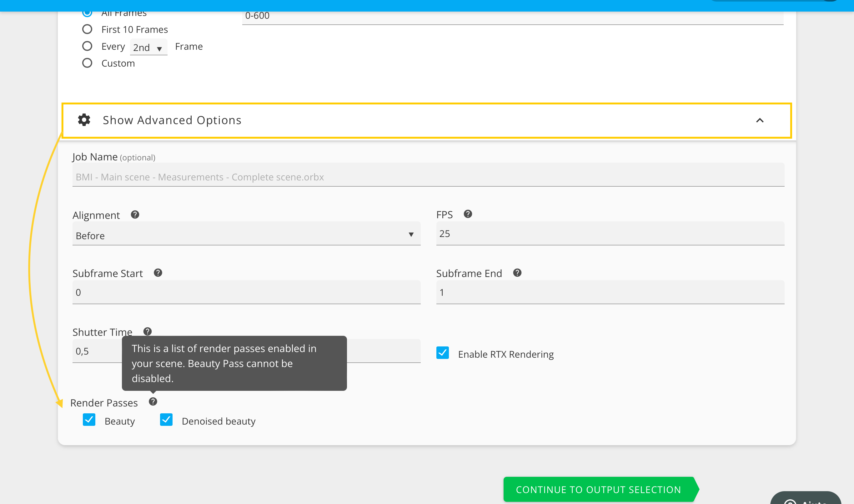Click the Subframe End help icon
Image resolution: width=854 pixels, height=504 pixels.
[x=517, y=273]
